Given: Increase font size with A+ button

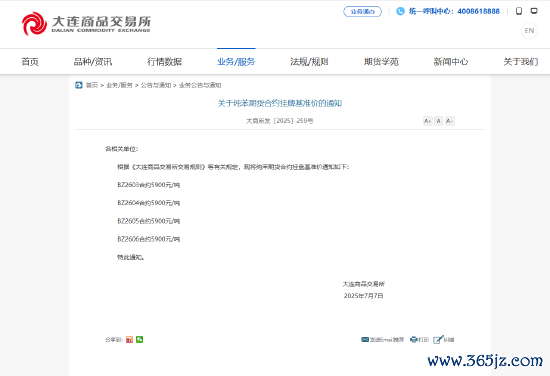Looking at the screenshot, I should tap(428, 121).
